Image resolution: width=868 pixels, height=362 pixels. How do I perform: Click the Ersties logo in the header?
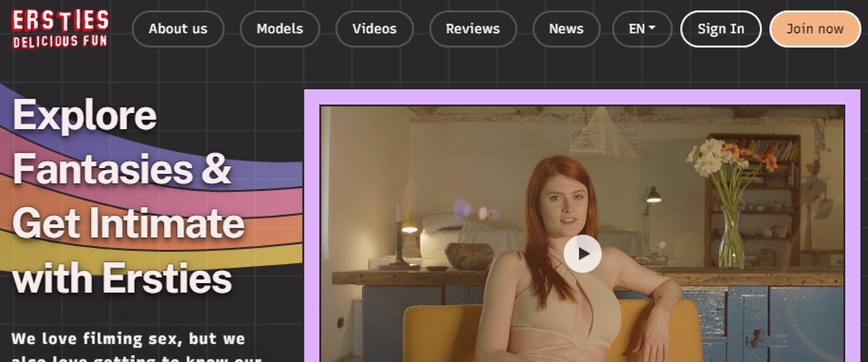[x=60, y=22]
